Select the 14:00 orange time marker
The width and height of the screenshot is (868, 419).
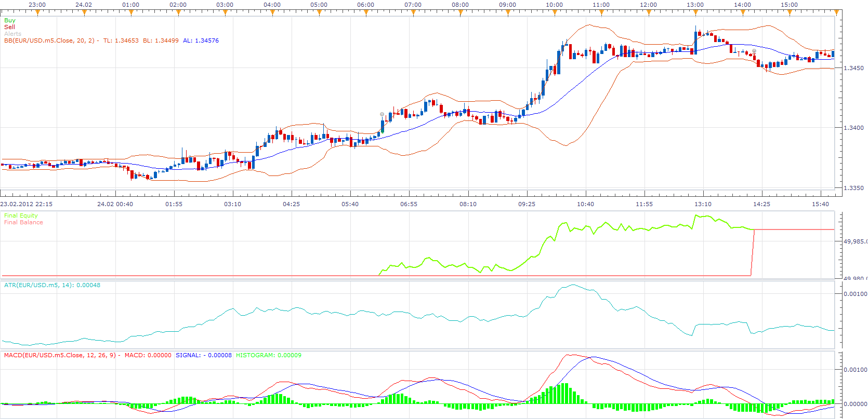coord(742,12)
